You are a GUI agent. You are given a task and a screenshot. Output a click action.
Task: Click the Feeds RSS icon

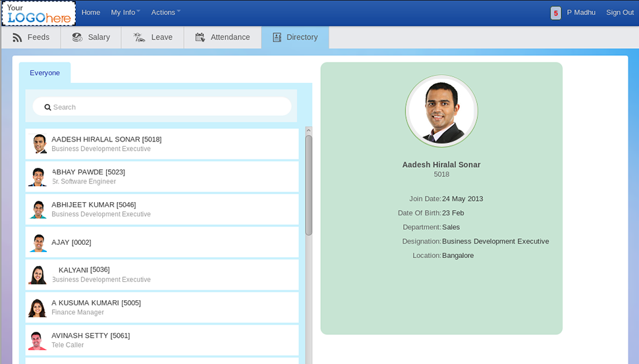(17, 38)
